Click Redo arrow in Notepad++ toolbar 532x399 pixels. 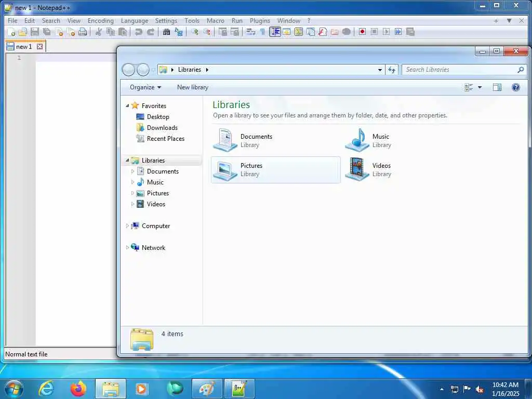150,32
